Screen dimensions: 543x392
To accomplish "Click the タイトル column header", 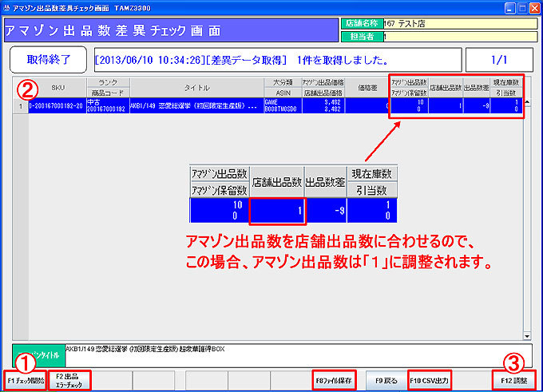I will coord(196,87).
